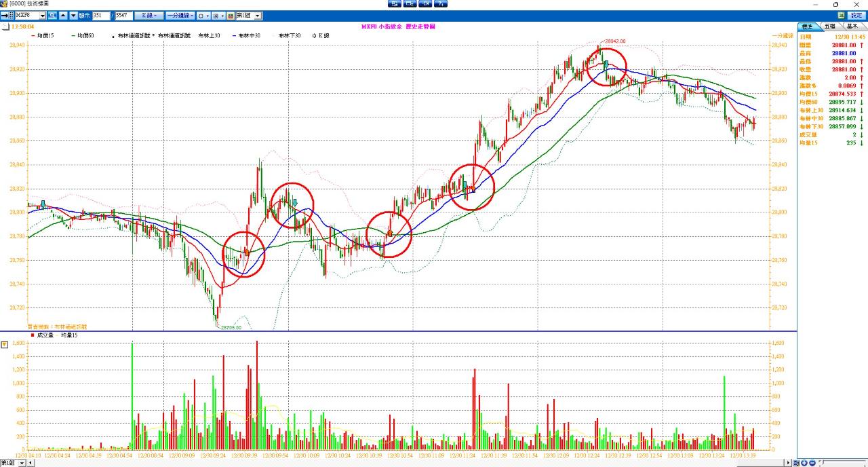This screenshot has height=467, width=868.
Task: Click the arrow-grid icon beside the symbol box
Action: pos(7,15)
